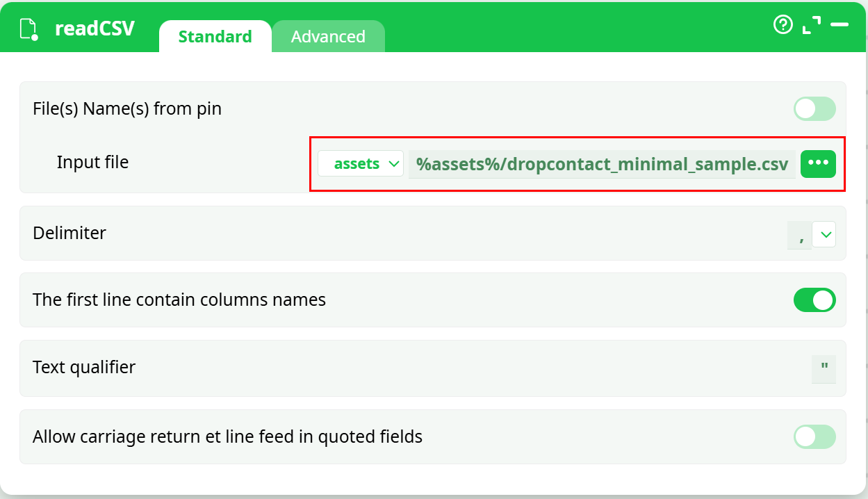Collapse the readCSV panel with the dash icon
868x499 pixels.
click(x=840, y=25)
